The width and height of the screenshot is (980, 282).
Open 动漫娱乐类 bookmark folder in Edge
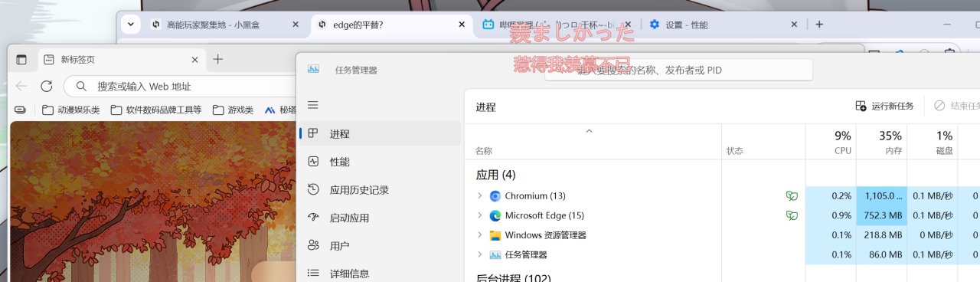pyautogui.click(x=70, y=110)
